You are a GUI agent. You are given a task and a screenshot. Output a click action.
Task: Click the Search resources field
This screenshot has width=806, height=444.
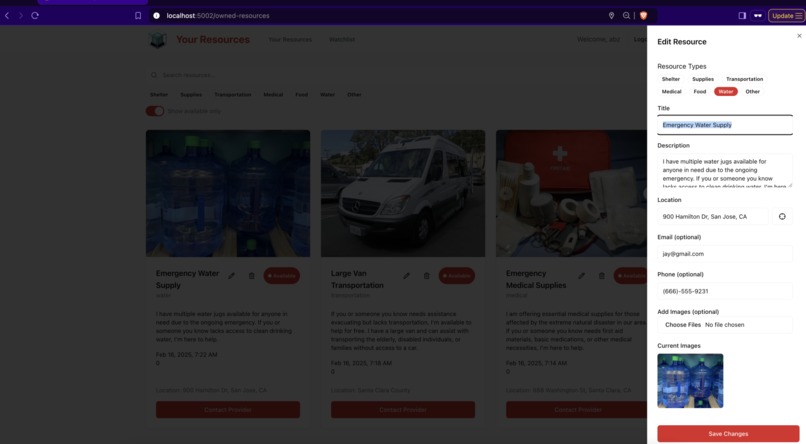coord(396,75)
